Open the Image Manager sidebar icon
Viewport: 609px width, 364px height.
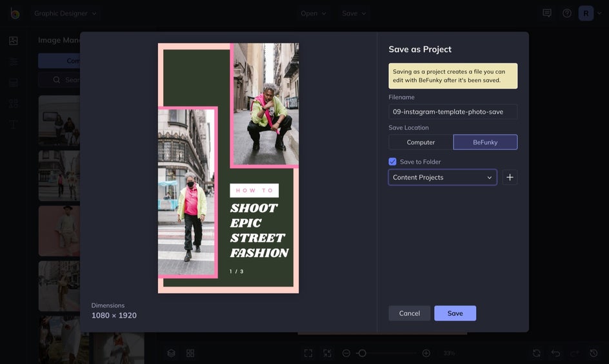14,41
